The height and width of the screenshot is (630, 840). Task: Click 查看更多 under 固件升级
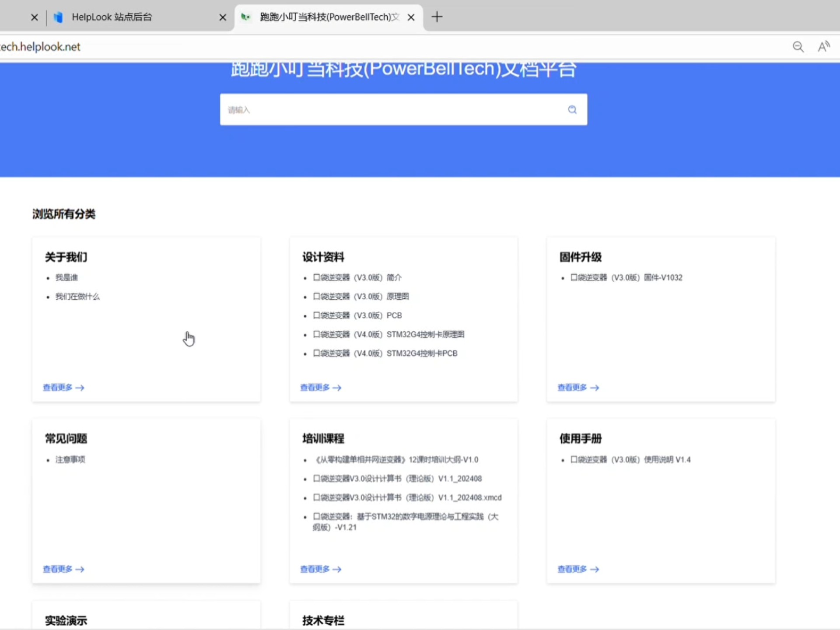[578, 387]
